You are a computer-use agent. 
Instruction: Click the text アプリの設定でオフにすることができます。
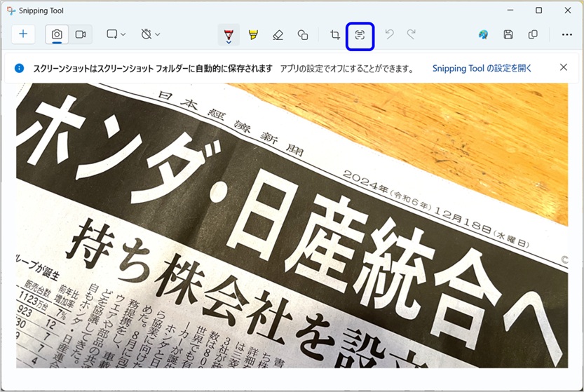click(x=347, y=69)
